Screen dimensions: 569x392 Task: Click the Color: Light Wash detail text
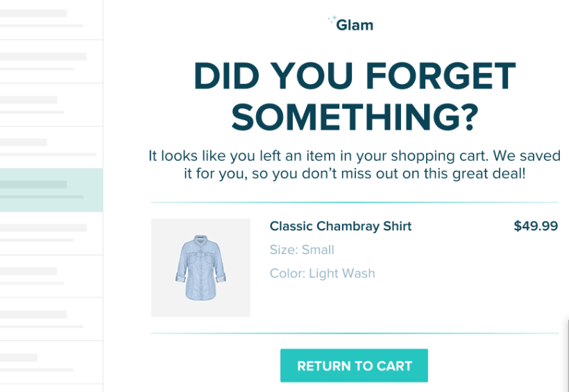(x=322, y=273)
